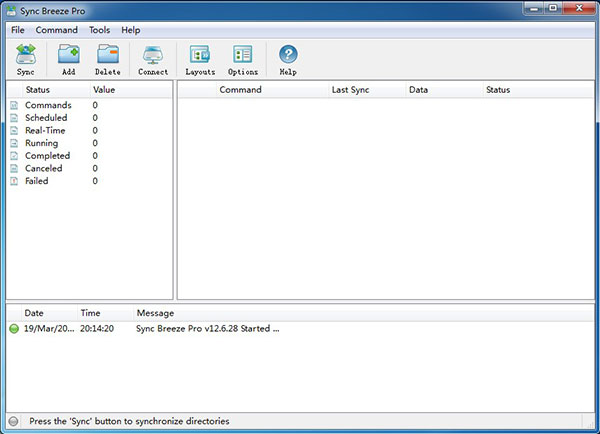Click the blue Help question-mark icon
The height and width of the screenshot is (434, 600).
[x=288, y=54]
